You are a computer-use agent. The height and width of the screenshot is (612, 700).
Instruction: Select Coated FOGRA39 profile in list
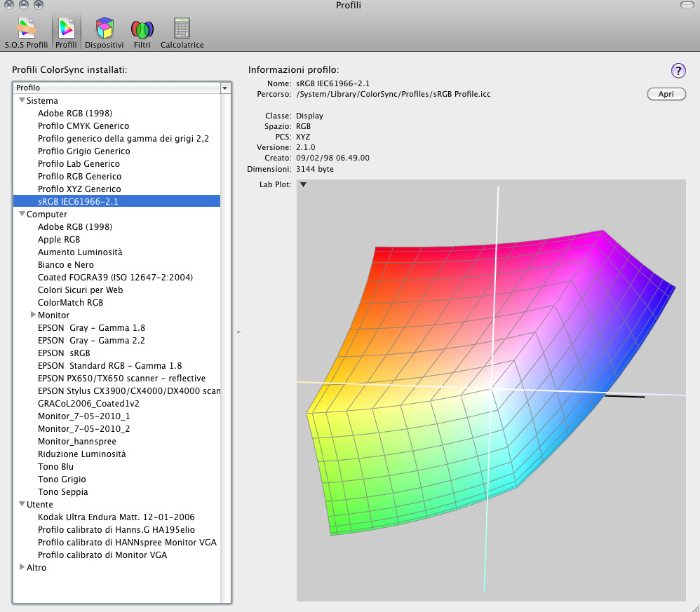click(115, 278)
